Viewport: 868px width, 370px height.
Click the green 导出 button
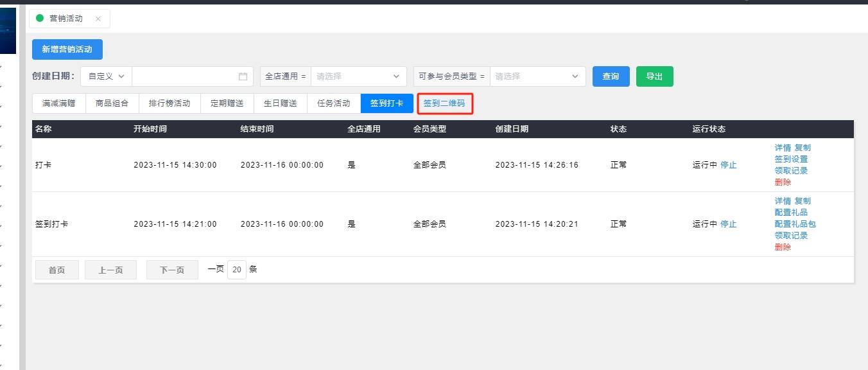(x=655, y=76)
